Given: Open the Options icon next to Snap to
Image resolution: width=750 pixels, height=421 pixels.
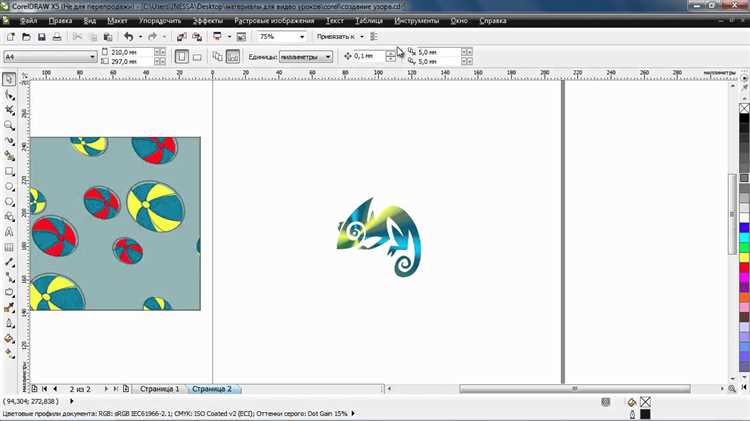Looking at the screenshot, I should tap(374, 36).
